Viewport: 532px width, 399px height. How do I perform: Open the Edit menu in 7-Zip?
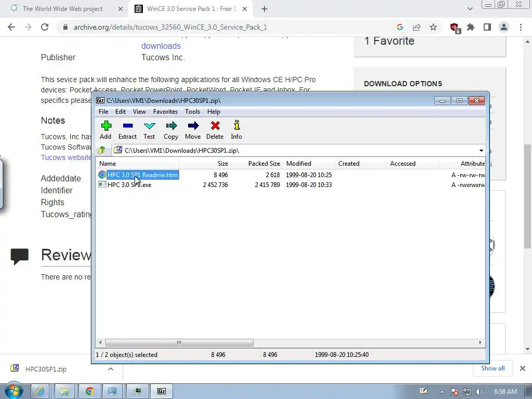click(121, 112)
